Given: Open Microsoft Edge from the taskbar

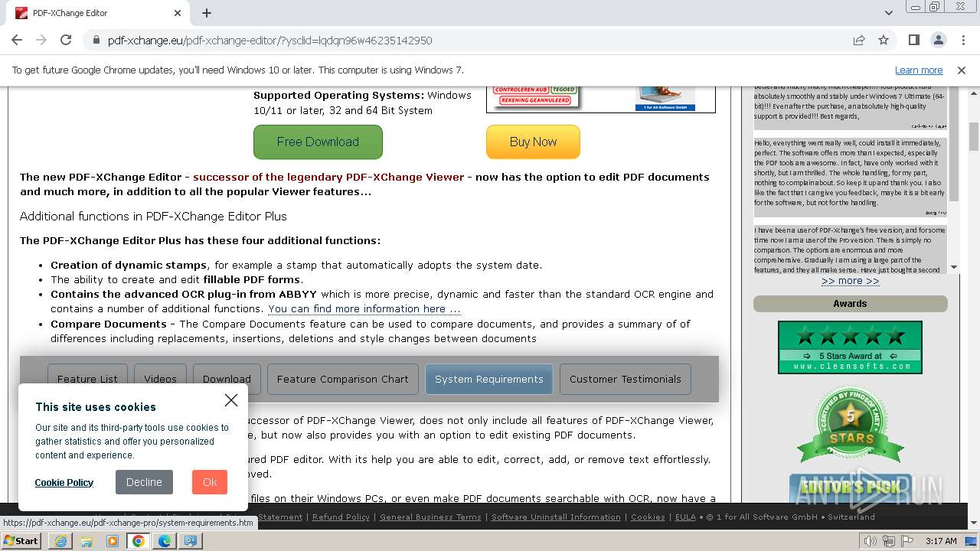Looking at the screenshot, I should coord(165,540).
